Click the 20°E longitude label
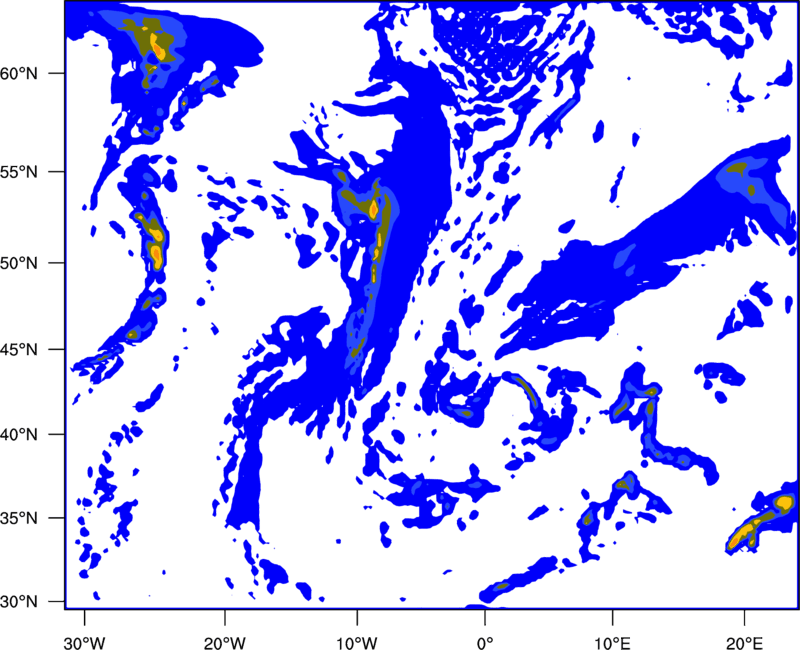 pyautogui.click(x=744, y=643)
